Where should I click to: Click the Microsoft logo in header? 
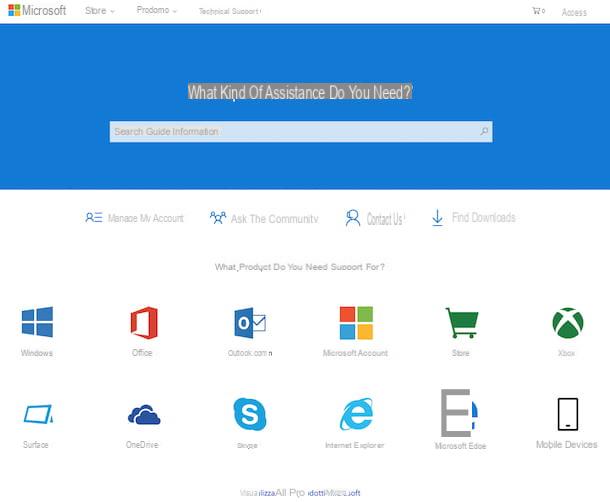click(37, 10)
